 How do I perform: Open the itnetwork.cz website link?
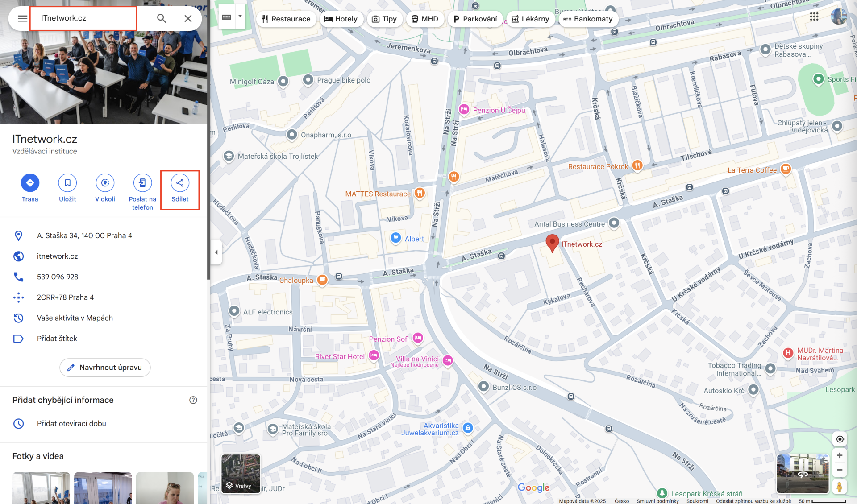(57, 256)
